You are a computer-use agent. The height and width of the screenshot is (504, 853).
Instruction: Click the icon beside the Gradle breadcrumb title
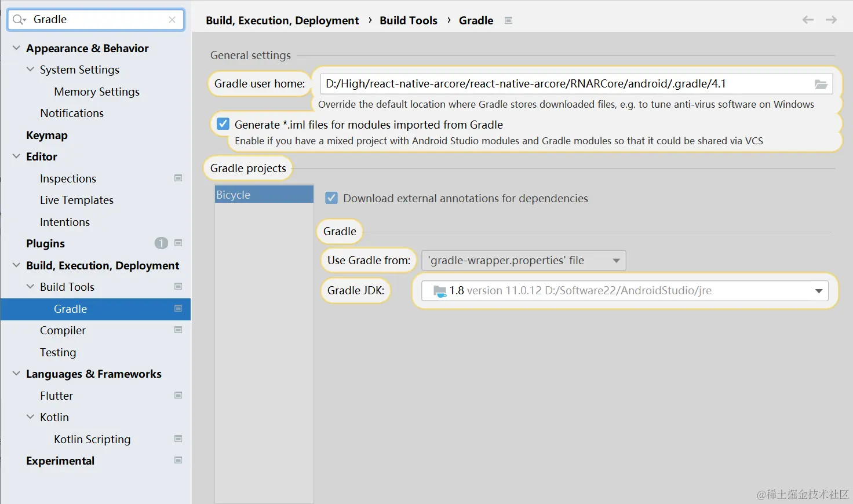point(508,20)
